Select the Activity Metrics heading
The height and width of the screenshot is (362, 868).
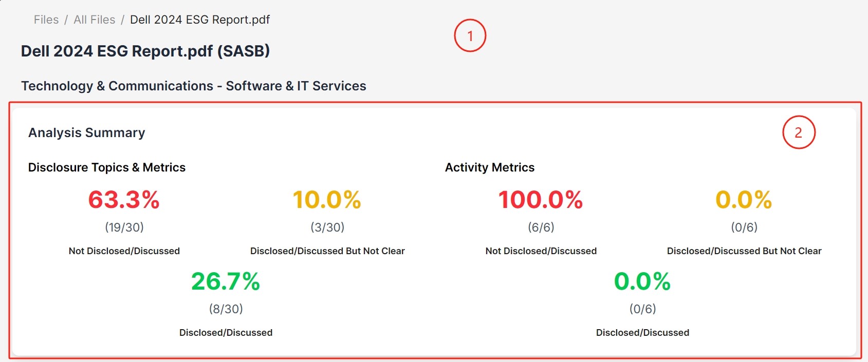pos(489,167)
